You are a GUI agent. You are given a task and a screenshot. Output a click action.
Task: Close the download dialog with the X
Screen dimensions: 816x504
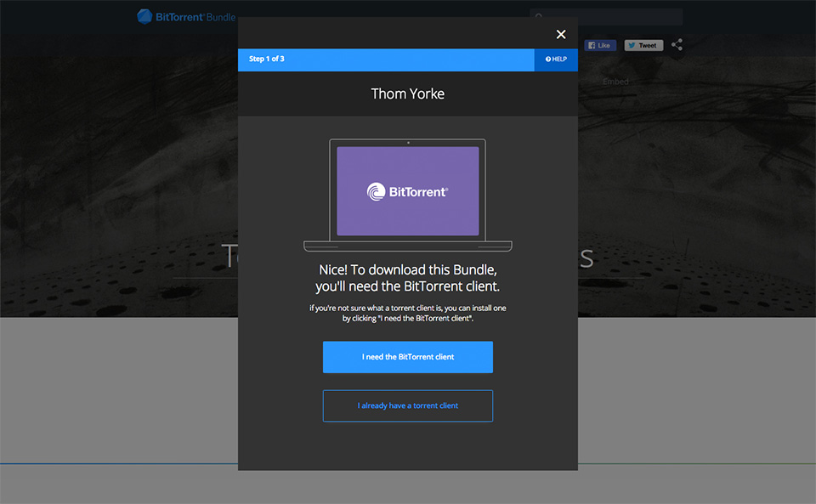560,34
